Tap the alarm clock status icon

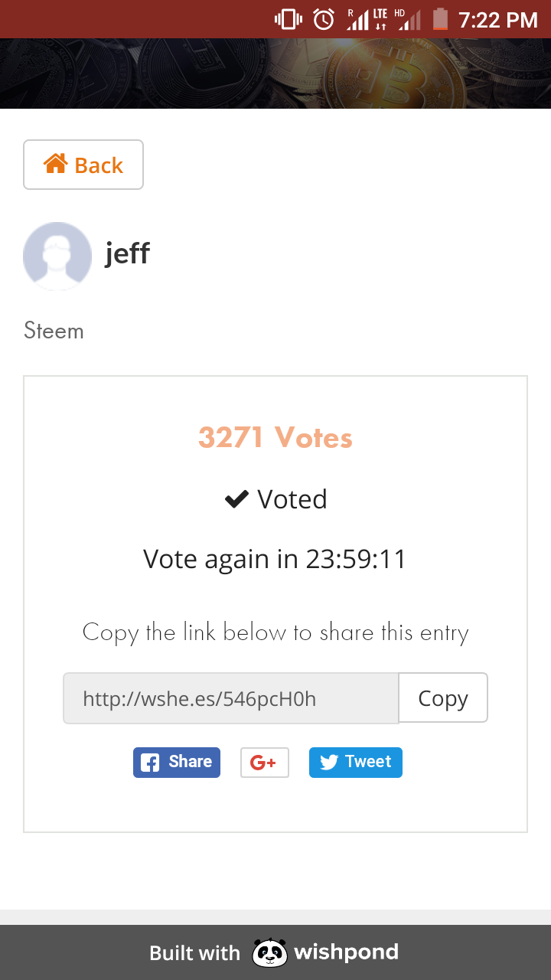324,19
